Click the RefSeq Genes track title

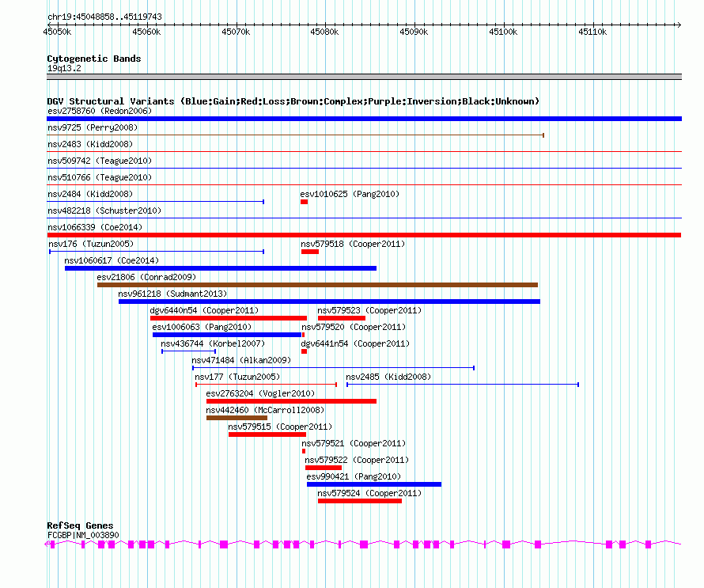[x=80, y=525]
